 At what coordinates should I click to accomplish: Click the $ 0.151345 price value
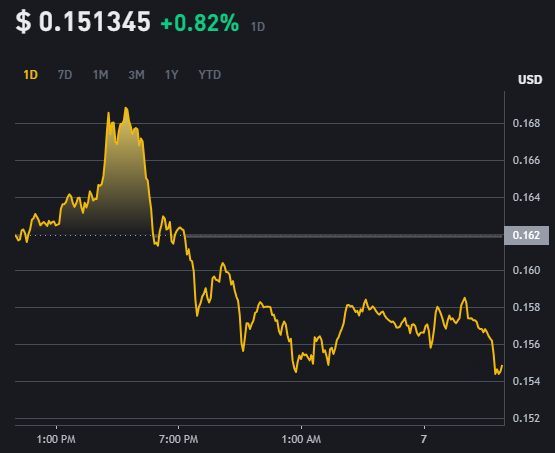83,22
